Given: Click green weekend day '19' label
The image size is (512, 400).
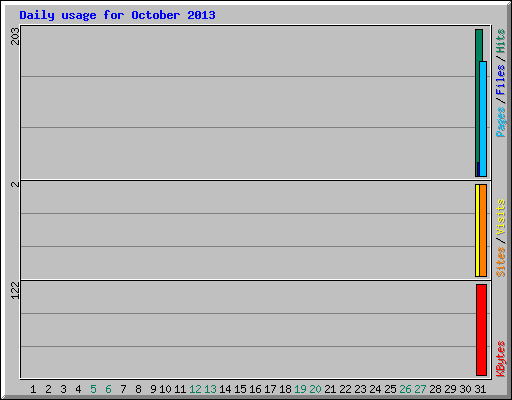Looking at the screenshot, I should click(300, 389).
